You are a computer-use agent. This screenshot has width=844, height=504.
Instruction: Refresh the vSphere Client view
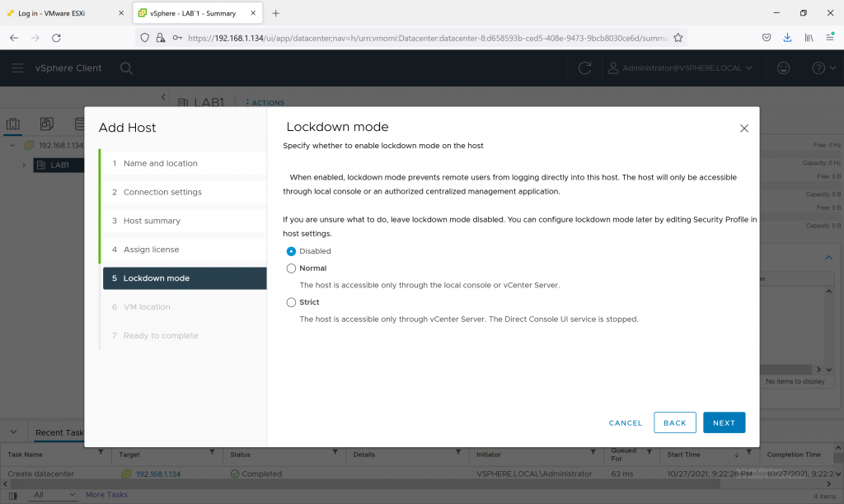pyautogui.click(x=584, y=68)
